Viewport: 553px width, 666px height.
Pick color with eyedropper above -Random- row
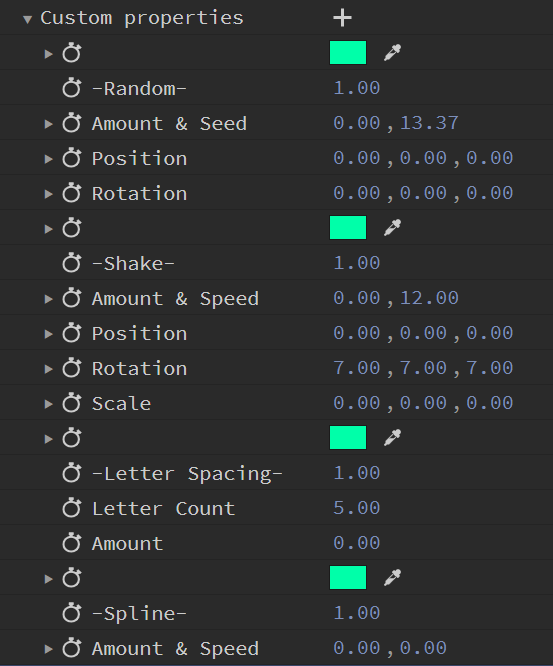(x=392, y=53)
